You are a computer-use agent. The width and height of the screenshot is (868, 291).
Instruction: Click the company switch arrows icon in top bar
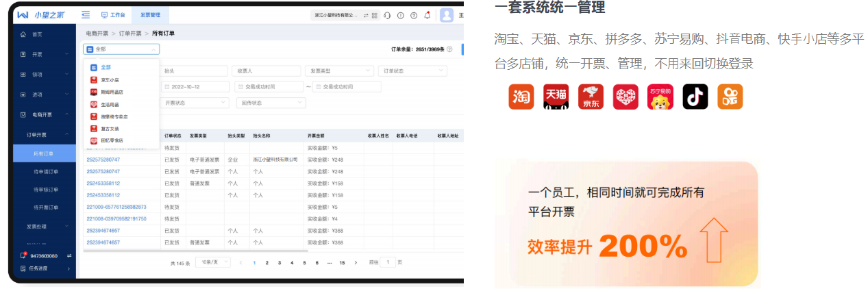click(x=367, y=15)
